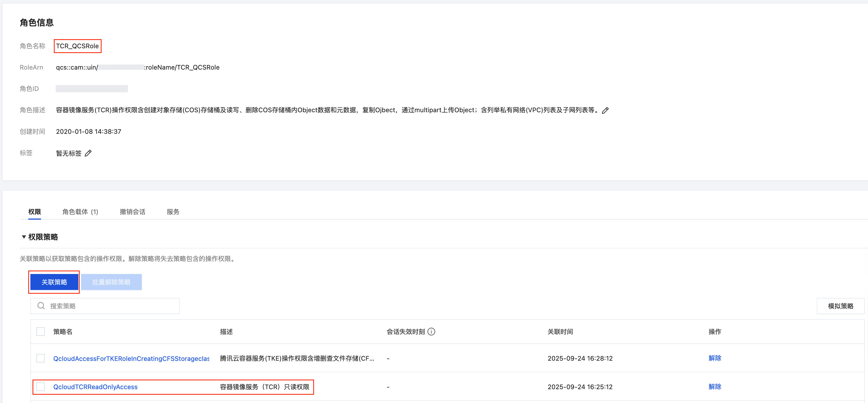Open the QcloudTCRReadOnlyAccess policy link
The width and height of the screenshot is (868, 403).
[95, 387]
